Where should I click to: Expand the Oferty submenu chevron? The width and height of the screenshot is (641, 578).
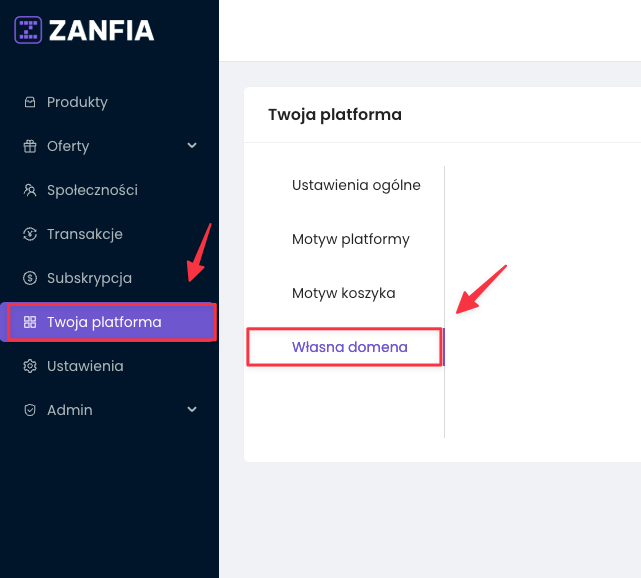(192, 146)
